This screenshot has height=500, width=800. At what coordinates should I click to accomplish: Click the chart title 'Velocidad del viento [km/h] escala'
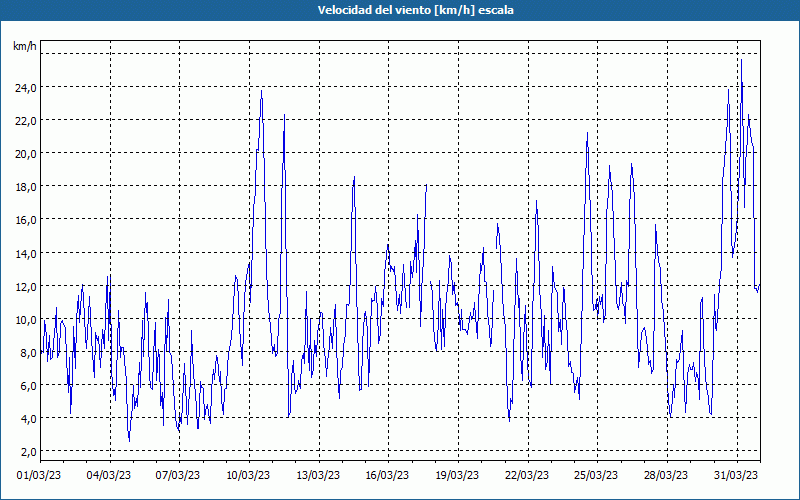(x=415, y=10)
